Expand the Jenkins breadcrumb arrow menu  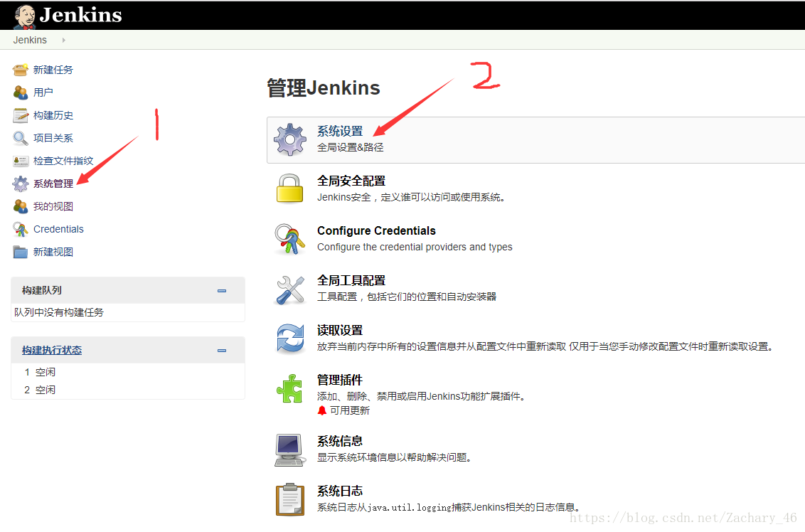[64, 40]
